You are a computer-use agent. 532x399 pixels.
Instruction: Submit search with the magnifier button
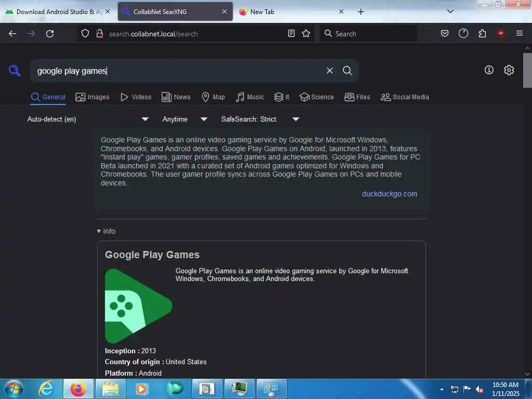pyautogui.click(x=347, y=71)
